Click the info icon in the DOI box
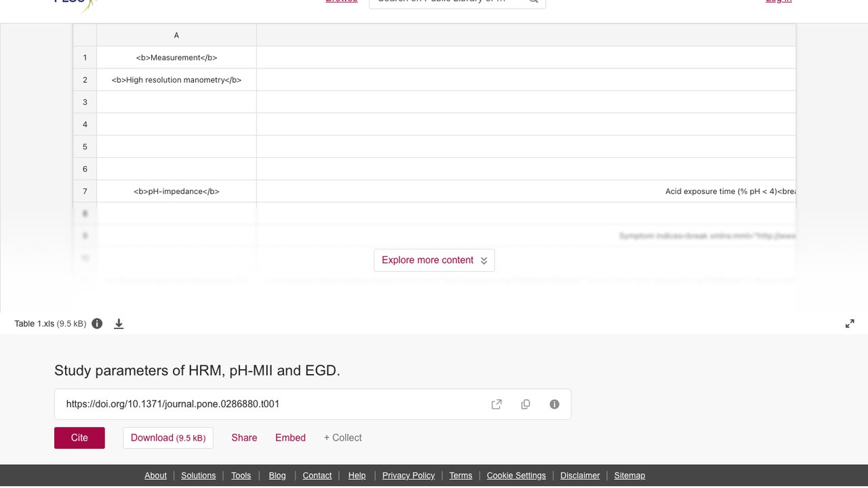868x488 pixels. point(555,404)
